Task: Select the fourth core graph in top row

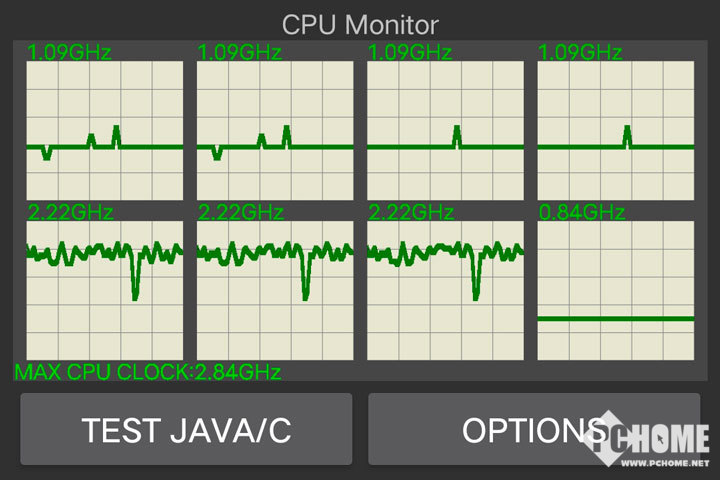Action: pos(616,130)
